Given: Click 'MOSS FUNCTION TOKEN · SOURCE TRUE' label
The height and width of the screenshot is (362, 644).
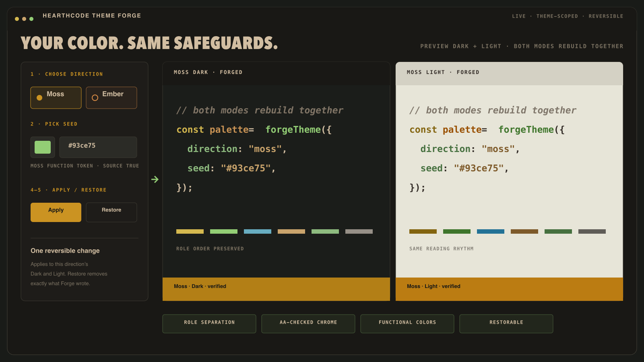Looking at the screenshot, I should point(85,166).
